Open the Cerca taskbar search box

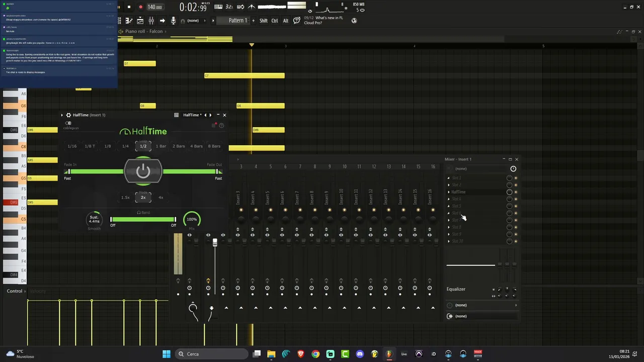[x=212, y=354]
